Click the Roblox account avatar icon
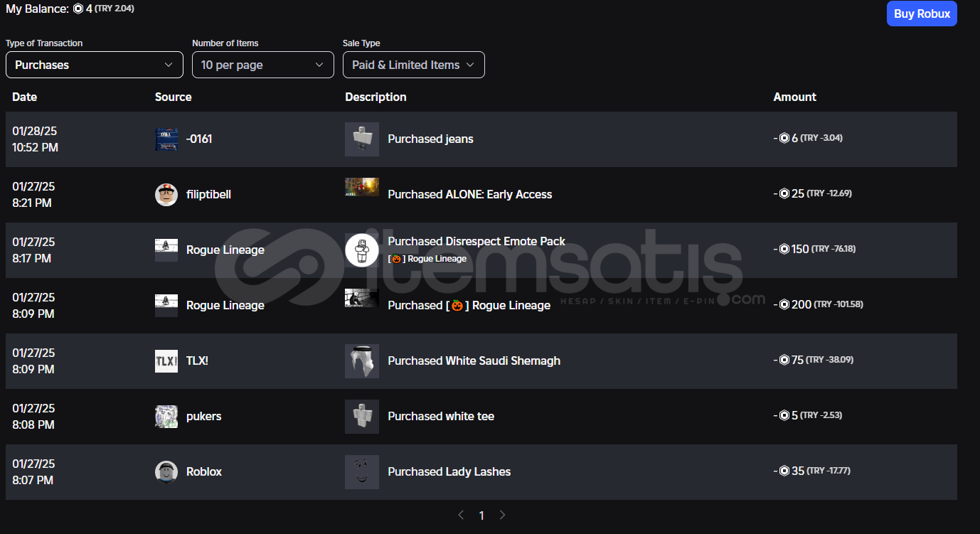Viewport: 980px width, 534px height. click(x=166, y=472)
